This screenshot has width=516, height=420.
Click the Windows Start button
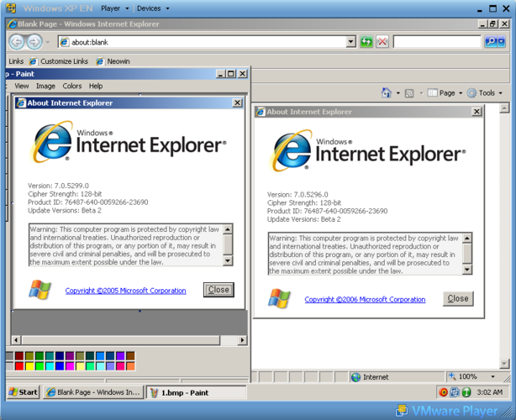[x=23, y=392]
